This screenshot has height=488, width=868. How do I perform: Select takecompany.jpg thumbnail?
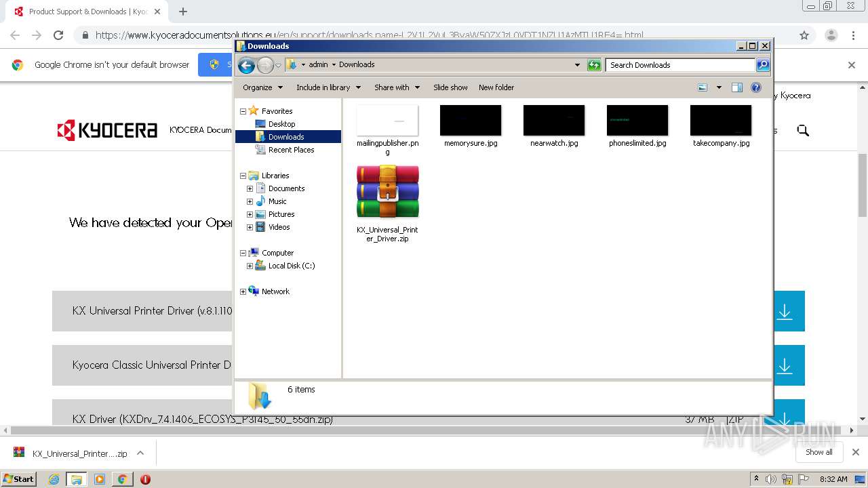coord(721,121)
